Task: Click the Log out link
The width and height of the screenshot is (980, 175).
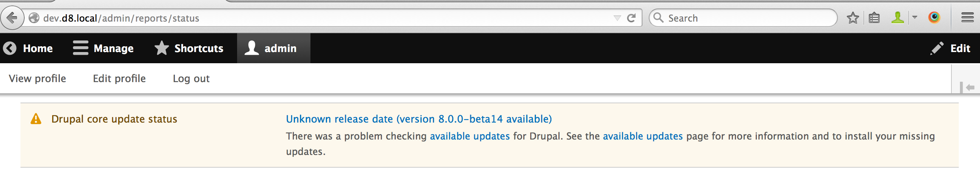Action: 191,79
